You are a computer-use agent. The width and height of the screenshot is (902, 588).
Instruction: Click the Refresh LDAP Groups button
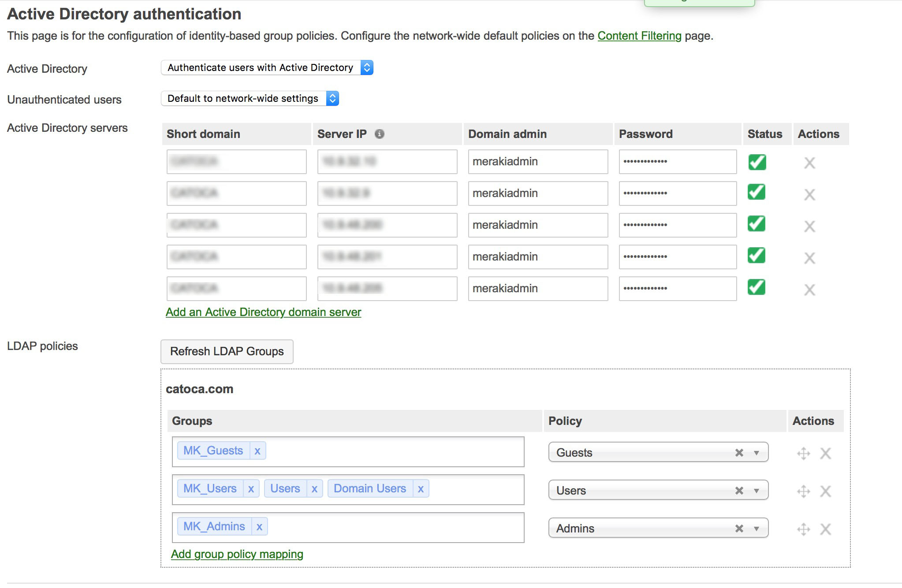point(227,351)
